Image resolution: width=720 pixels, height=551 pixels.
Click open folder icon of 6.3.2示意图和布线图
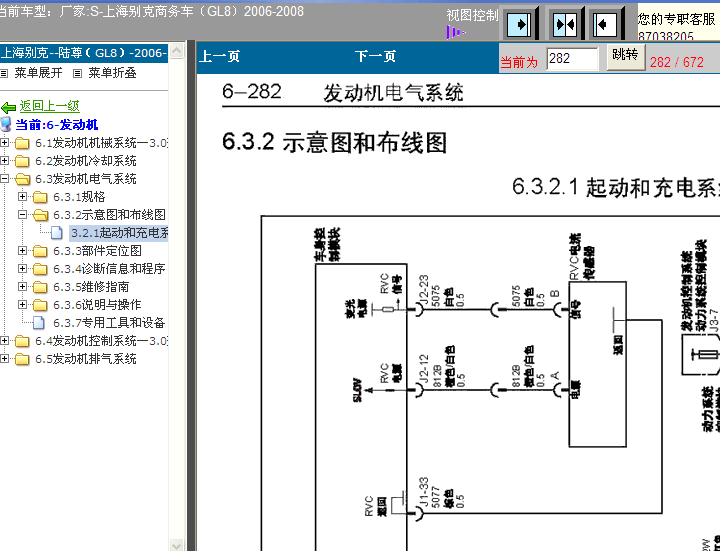[x=40, y=215]
